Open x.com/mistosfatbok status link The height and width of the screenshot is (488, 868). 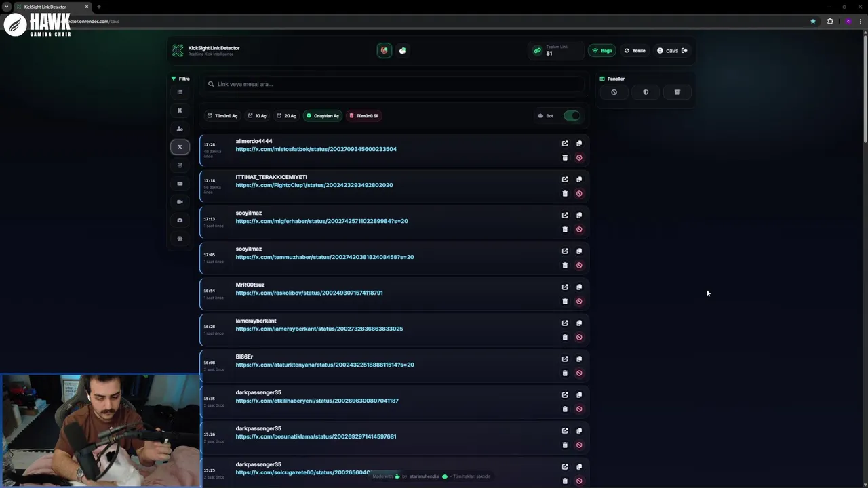point(316,149)
